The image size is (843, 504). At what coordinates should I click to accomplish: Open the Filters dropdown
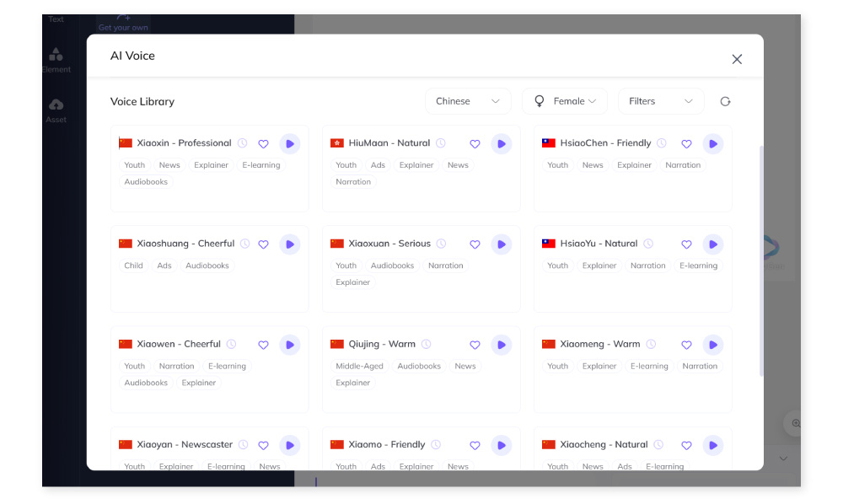[661, 101]
